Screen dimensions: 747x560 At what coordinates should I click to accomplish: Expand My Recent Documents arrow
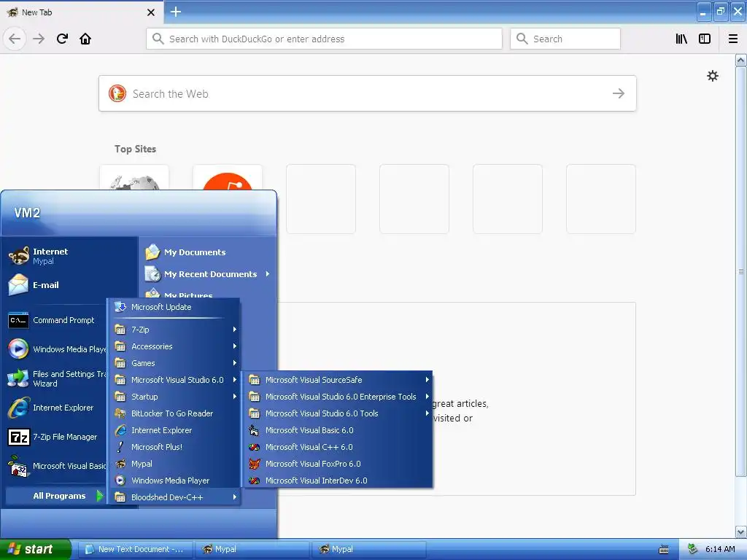tap(268, 274)
